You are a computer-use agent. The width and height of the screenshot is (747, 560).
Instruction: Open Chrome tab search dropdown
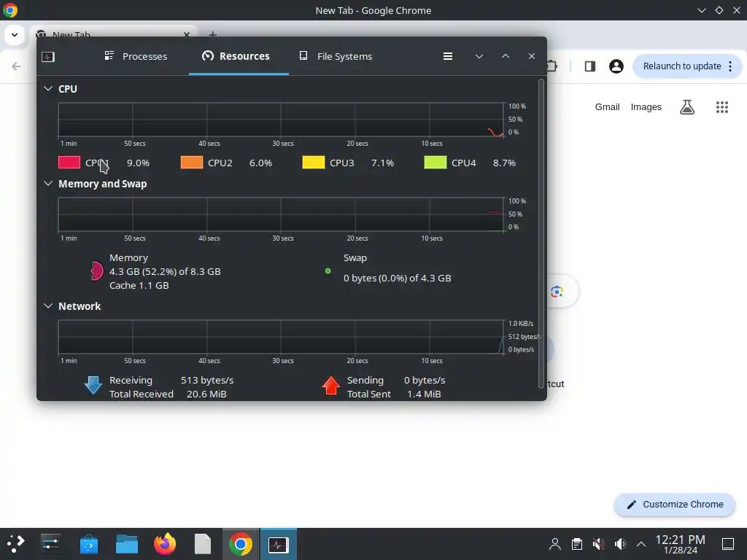tap(15, 35)
